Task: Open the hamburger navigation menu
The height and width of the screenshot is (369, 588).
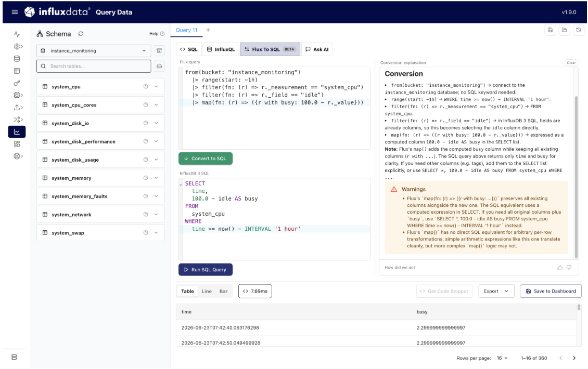Action: click(x=15, y=12)
